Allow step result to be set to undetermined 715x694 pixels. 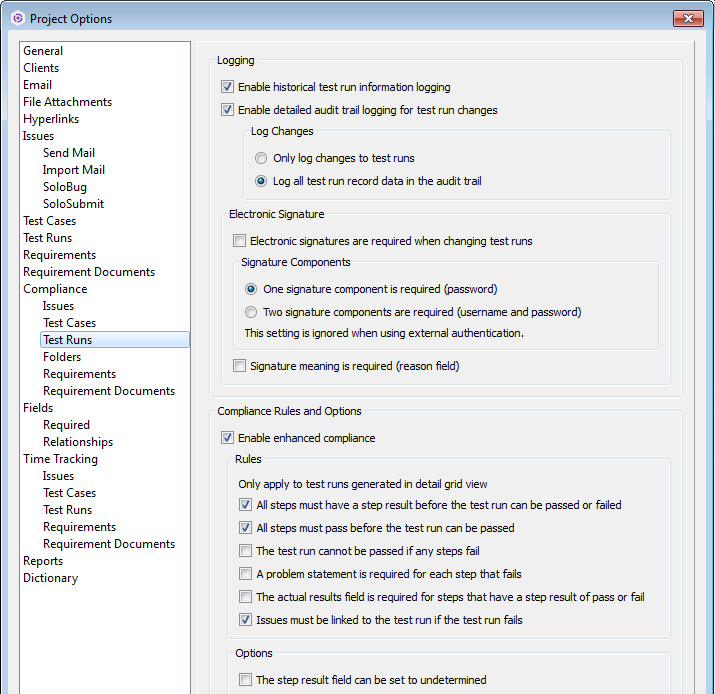coord(246,680)
